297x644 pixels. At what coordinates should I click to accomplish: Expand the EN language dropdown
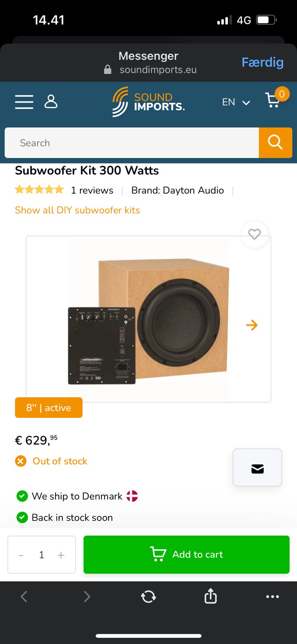(236, 102)
